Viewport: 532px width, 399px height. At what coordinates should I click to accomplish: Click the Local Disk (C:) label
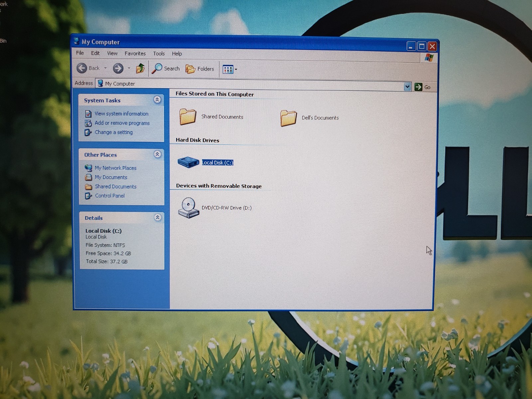pyautogui.click(x=218, y=163)
